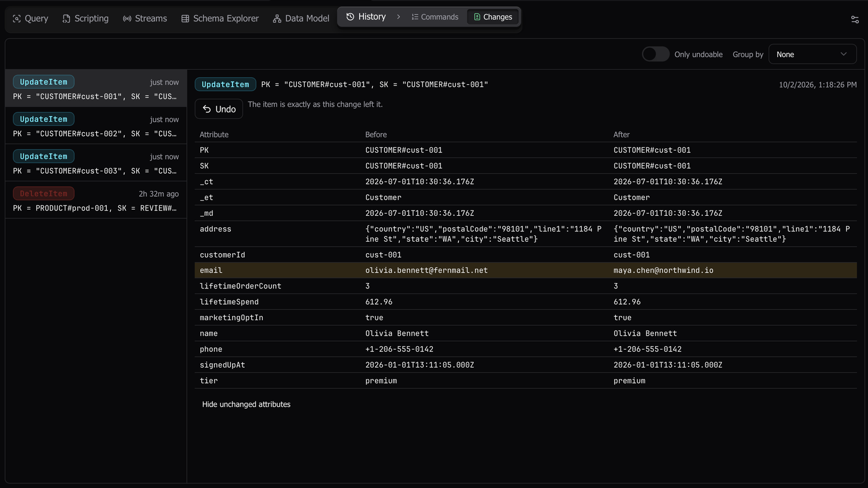Image resolution: width=868 pixels, height=488 pixels.
Task: Click the phone attribute name
Action: 211,350
